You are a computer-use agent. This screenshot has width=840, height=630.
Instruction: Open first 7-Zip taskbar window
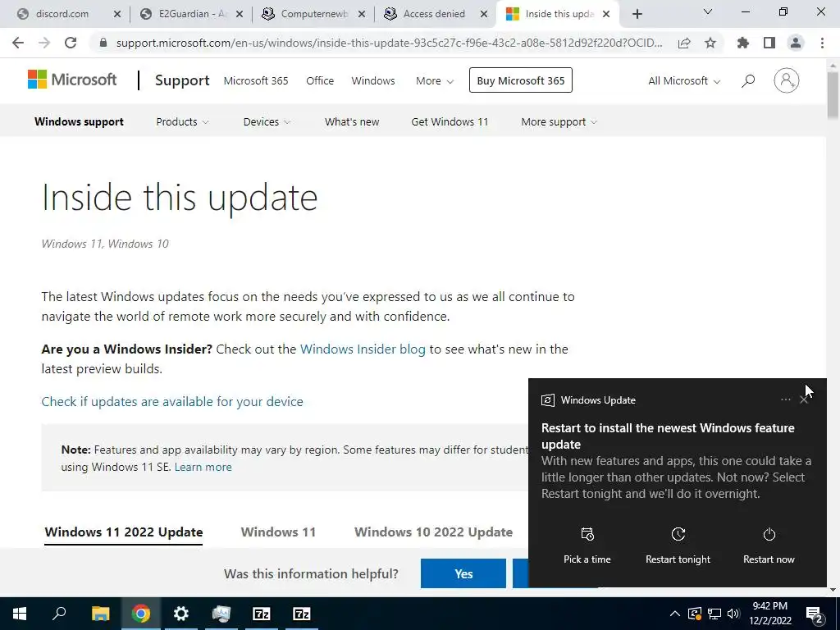[261, 614]
